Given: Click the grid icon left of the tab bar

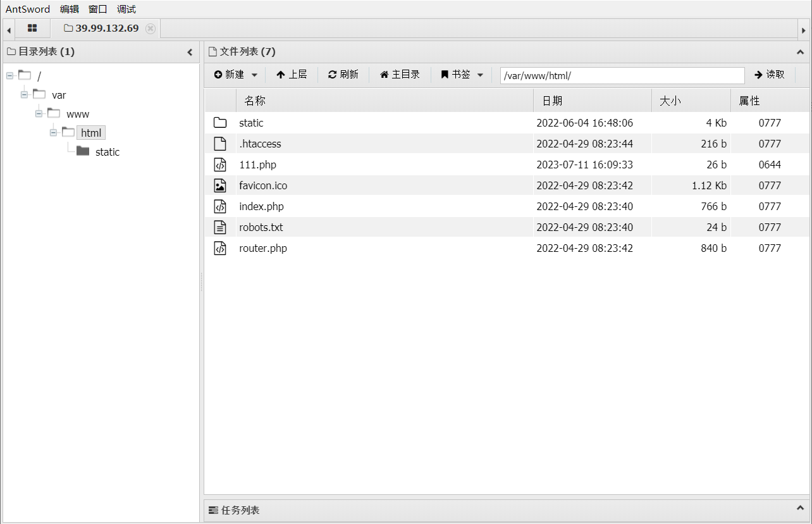Looking at the screenshot, I should click(x=32, y=28).
